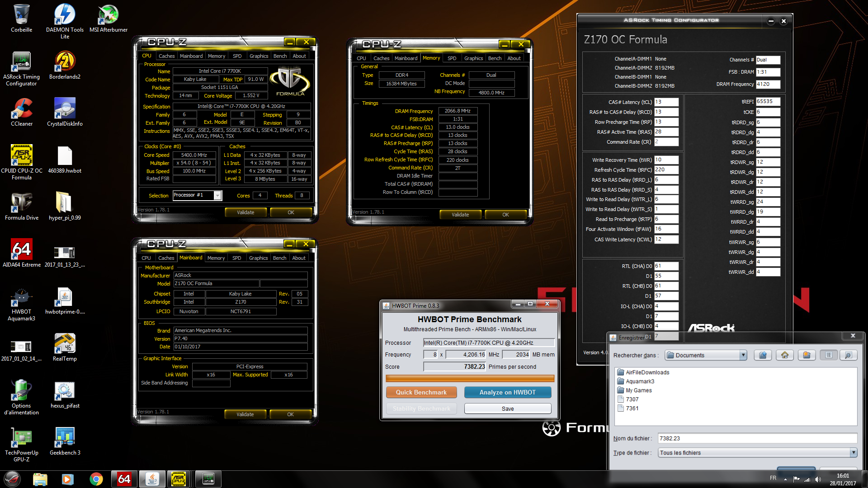Select the 7361 file in save dialog
The image size is (868, 488).
click(x=628, y=408)
